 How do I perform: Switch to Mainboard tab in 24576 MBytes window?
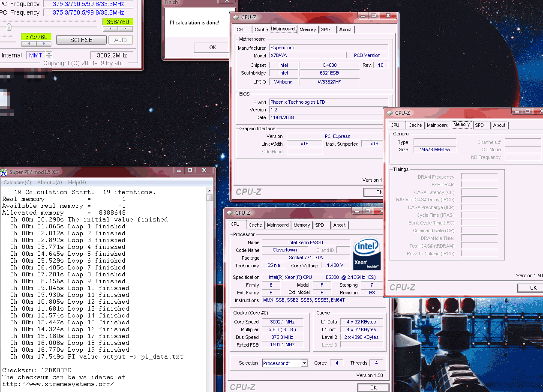[x=438, y=125]
